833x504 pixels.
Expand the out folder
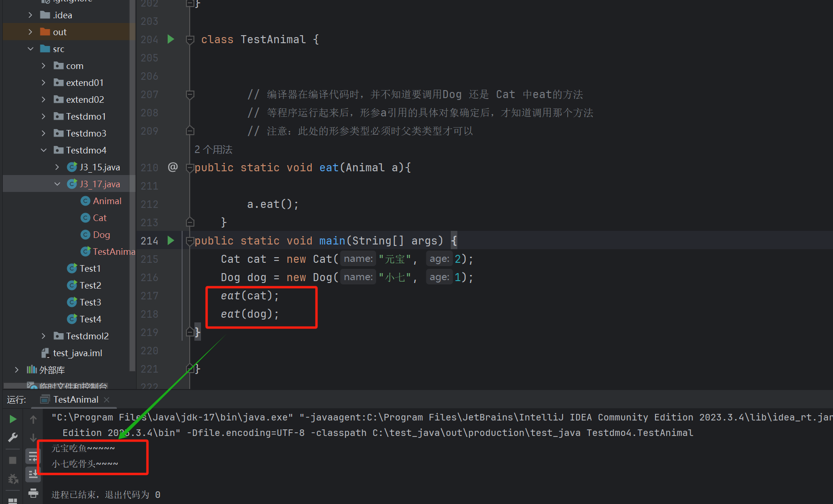(30, 32)
